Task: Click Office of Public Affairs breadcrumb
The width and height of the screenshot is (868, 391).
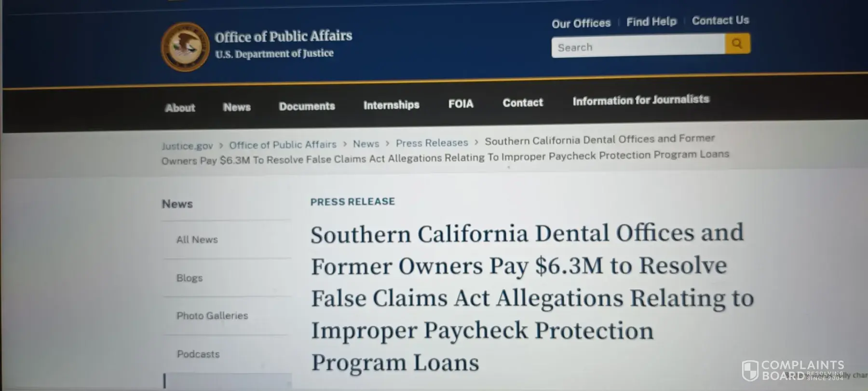Action: point(283,145)
